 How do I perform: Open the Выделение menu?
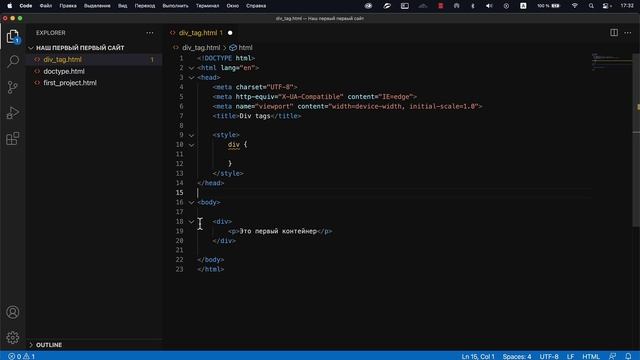coord(97,6)
